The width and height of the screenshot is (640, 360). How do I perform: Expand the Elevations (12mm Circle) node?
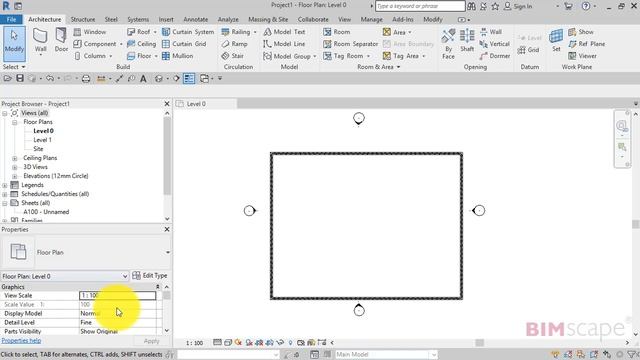pos(15,176)
